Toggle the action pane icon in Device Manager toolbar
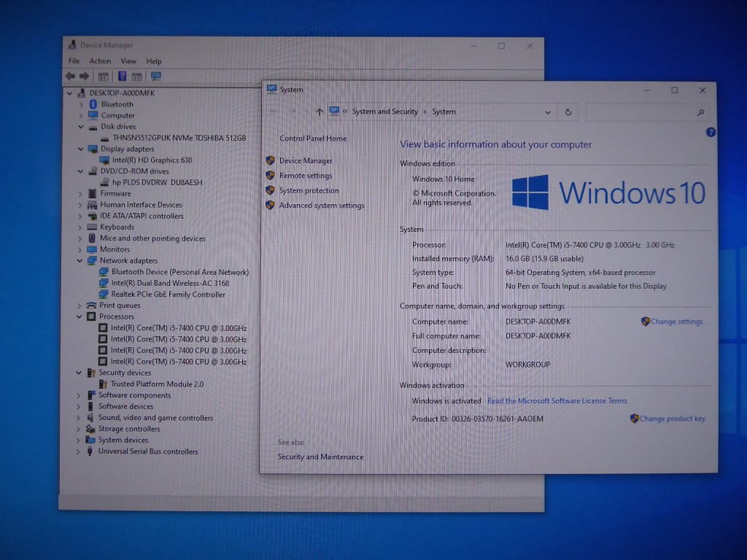 [x=137, y=76]
